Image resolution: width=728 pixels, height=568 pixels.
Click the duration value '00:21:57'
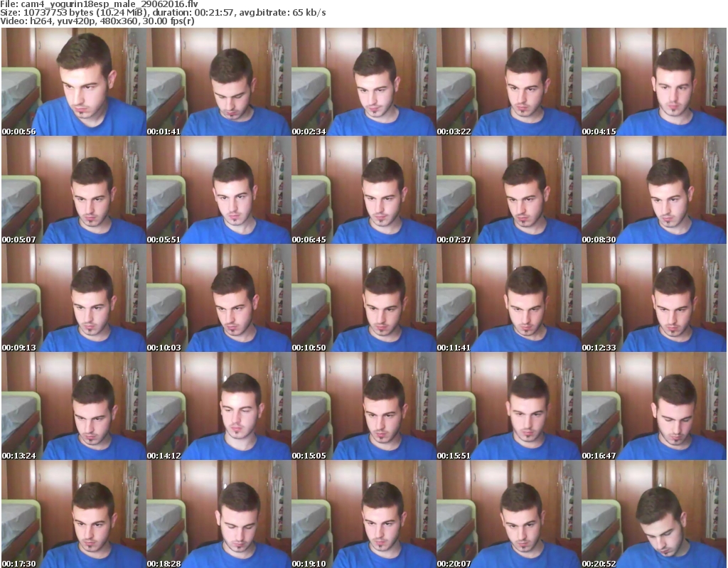(x=213, y=13)
